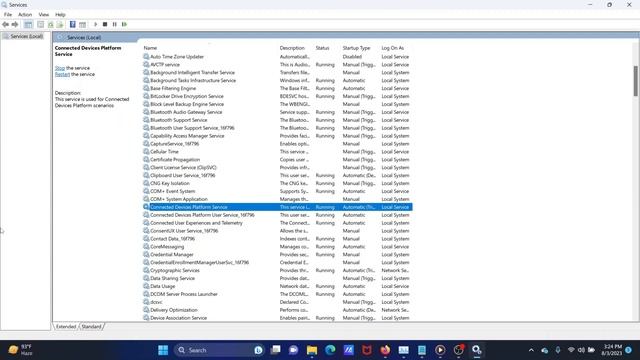Open the Action menu

point(25,14)
